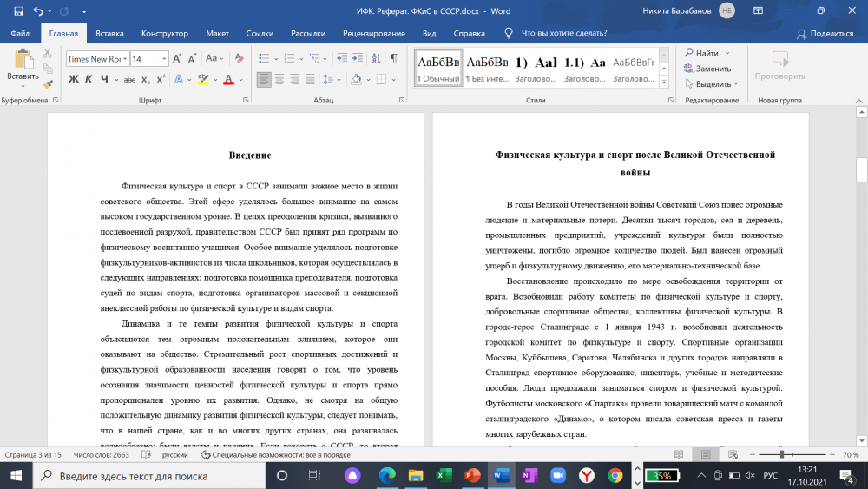The image size is (868, 489).
Task: Toggle superscript formatting
Action: 161,79
